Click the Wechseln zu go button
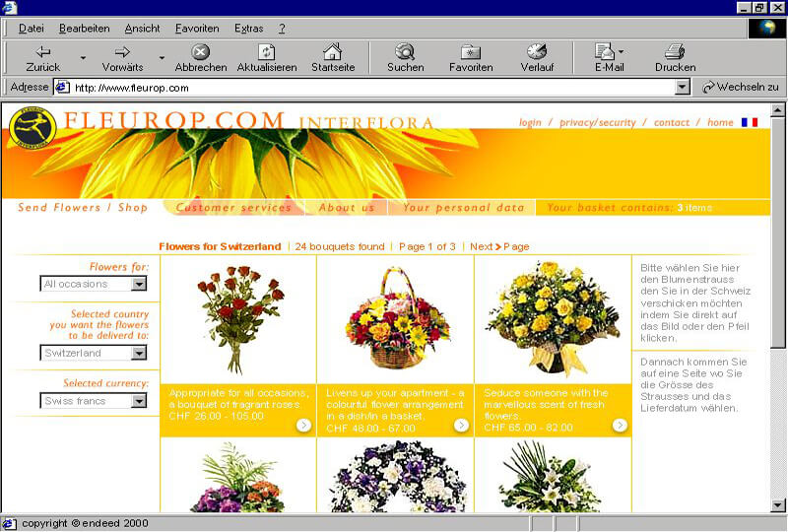This screenshot has width=788, height=532. click(741, 87)
